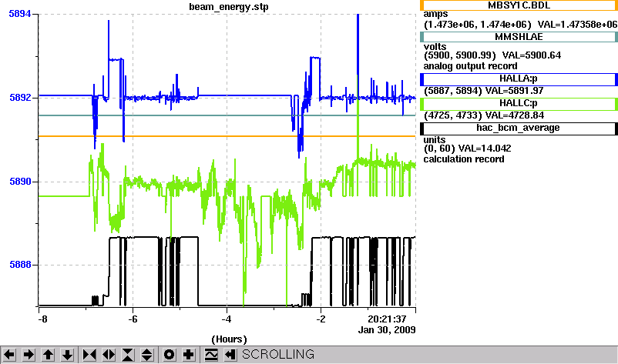Click the VAL=1.47358e+06 range line
The height and width of the screenshot is (364, 618).
(520, 25)
